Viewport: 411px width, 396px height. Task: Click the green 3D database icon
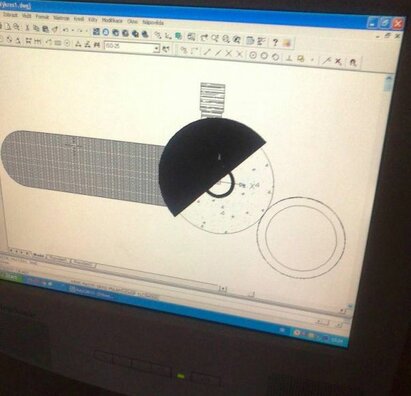click(x=179, y=36)
